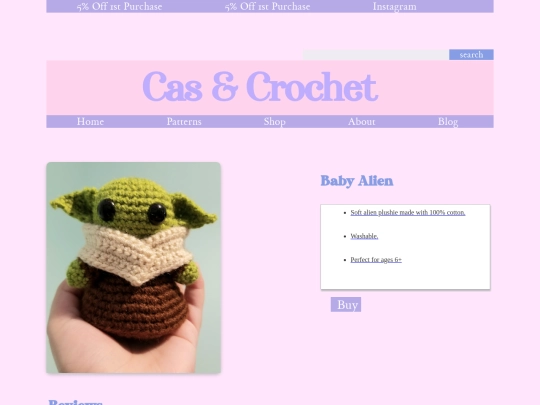Select the Baby Alien product heading
The height and width of the screenshot is (405, 540).
(x=357, y=181)
